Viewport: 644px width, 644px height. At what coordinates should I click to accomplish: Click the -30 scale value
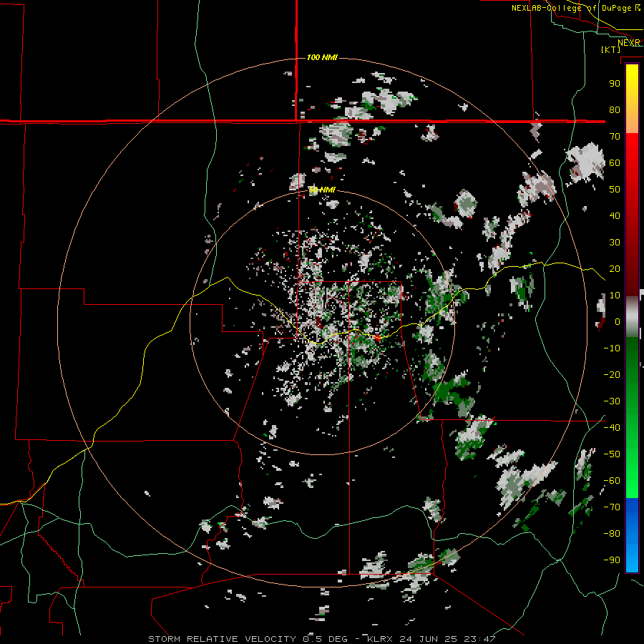[612, 401]
